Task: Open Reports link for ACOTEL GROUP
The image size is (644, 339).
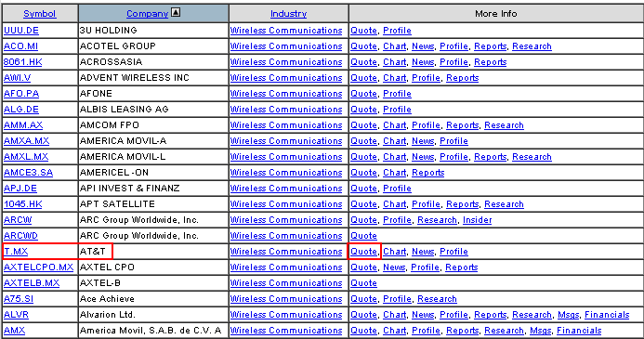Action: (490, 46)
